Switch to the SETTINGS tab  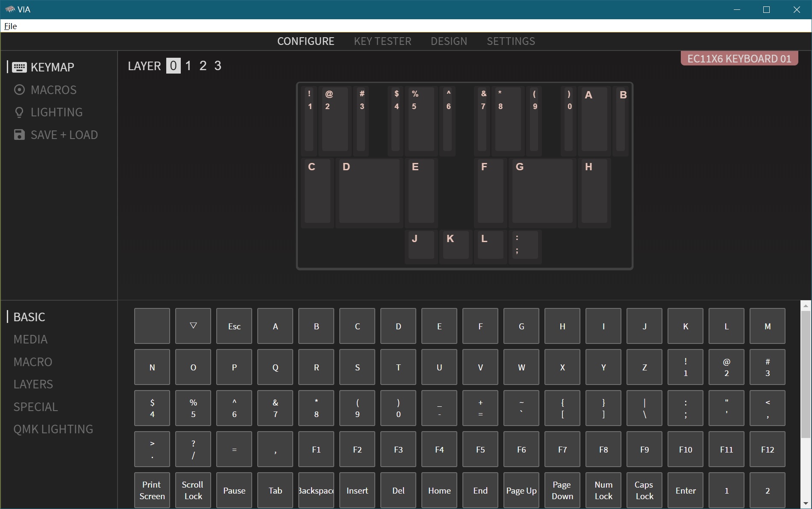pos(511,41)
